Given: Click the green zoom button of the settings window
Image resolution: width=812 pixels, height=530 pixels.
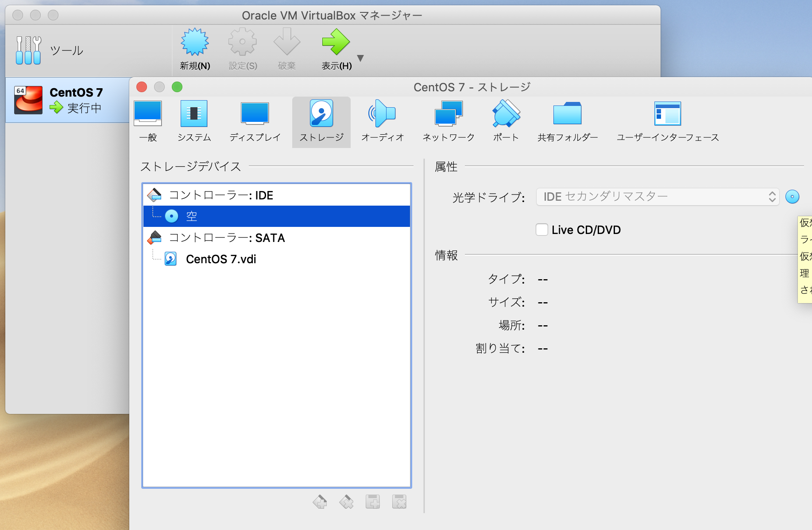Looking at the screenshot, I should point(177,87).
